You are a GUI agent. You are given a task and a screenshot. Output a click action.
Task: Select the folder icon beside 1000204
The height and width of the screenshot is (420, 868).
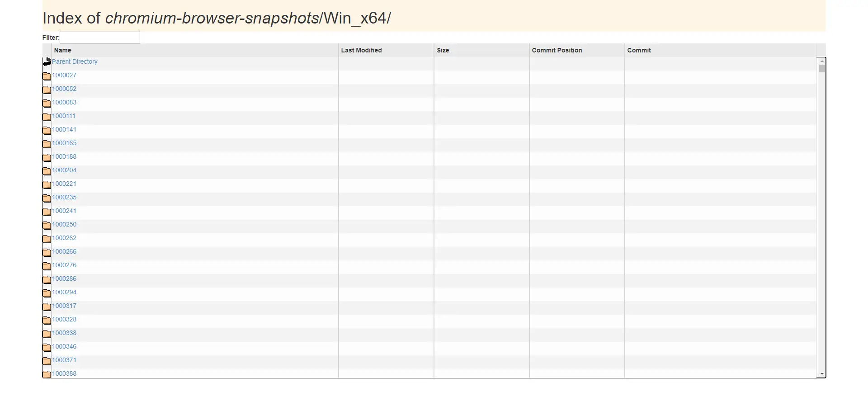pos(47,171)
